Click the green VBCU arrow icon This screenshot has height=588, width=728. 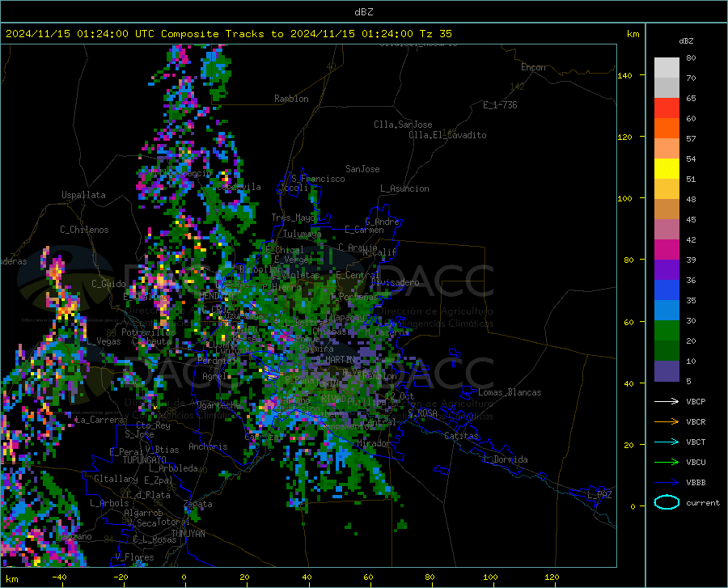[667, 463]
